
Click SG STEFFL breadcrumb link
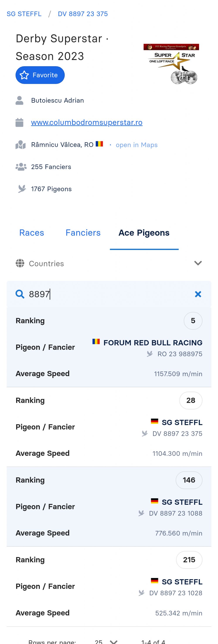point(24,14)
